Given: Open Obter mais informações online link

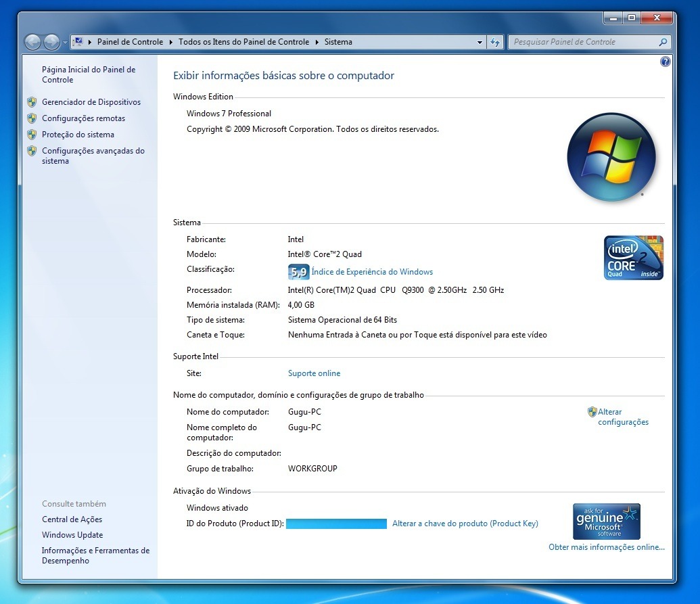Looking at the screenshot, I should [x=606, y=547].
